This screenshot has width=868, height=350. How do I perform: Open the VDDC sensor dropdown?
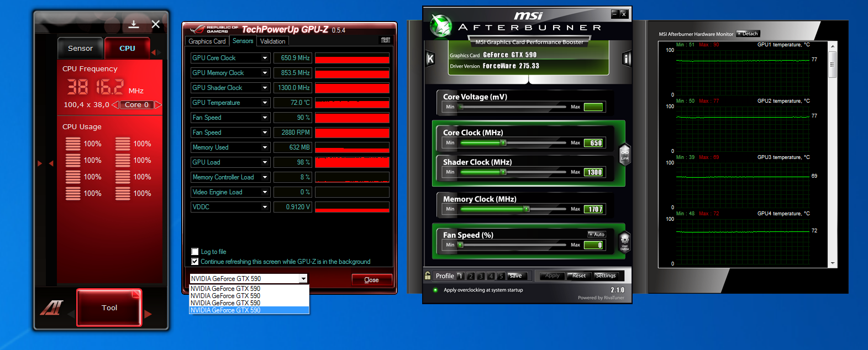click(x=265, y=207)
